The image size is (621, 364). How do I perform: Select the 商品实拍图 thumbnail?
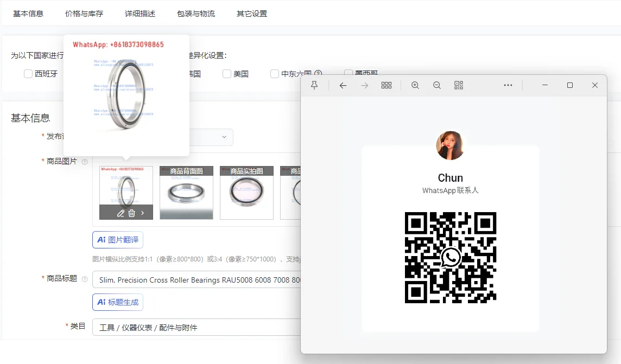pyautogui.click(x=247, y=193)
